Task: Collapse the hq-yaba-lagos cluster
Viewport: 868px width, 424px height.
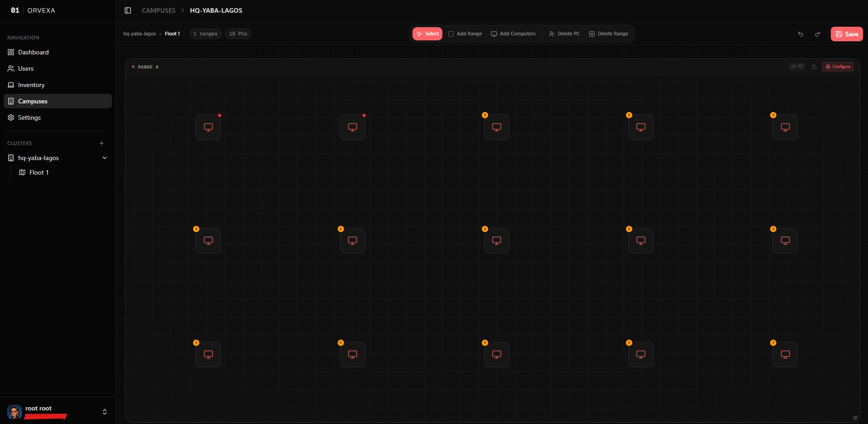Action: tap(105, 158)
